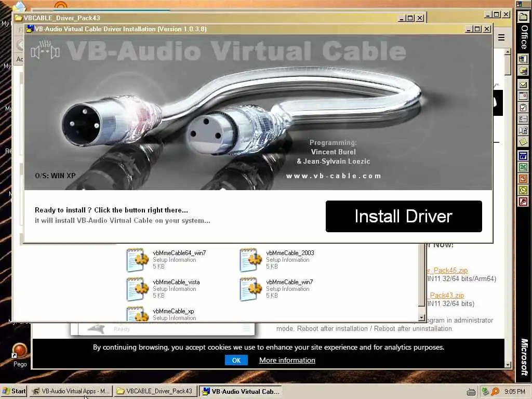Open the vbMmeCable64_win7 setup information file

[x=166, y=260]
